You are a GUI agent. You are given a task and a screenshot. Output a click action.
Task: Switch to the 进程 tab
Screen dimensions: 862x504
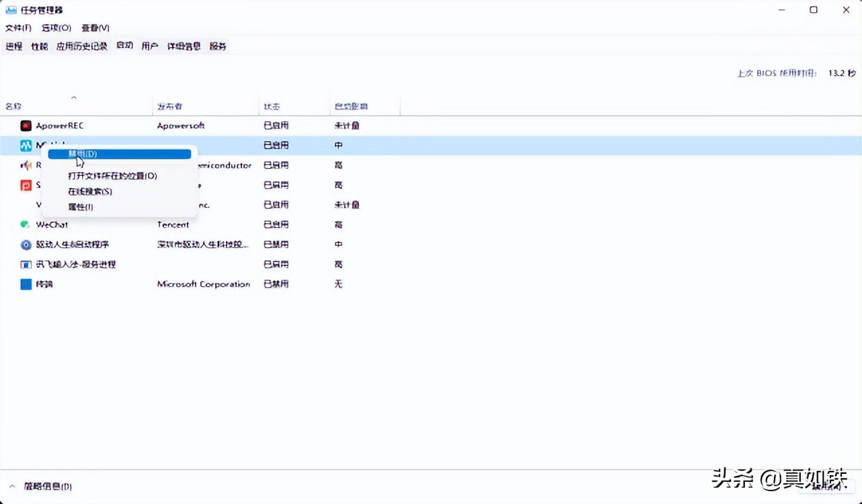click(14, 46)
